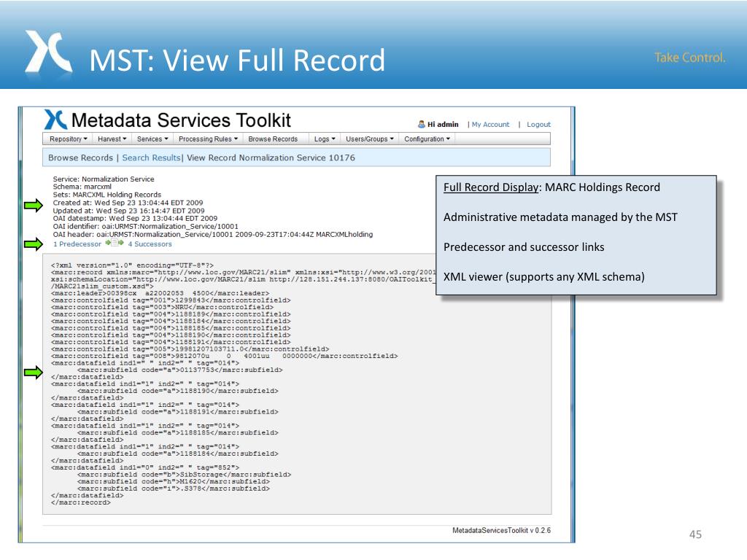Click 'MST: View Full Record' slide title
The width and height of the screenshot is (747, 560).
point(237,61)
